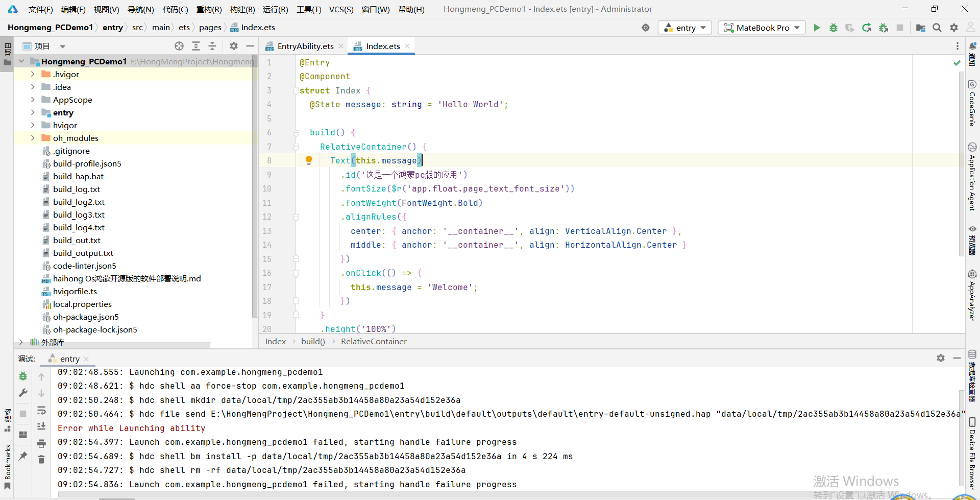Click build() in editor breadcrumb

(x=313, y=341)
